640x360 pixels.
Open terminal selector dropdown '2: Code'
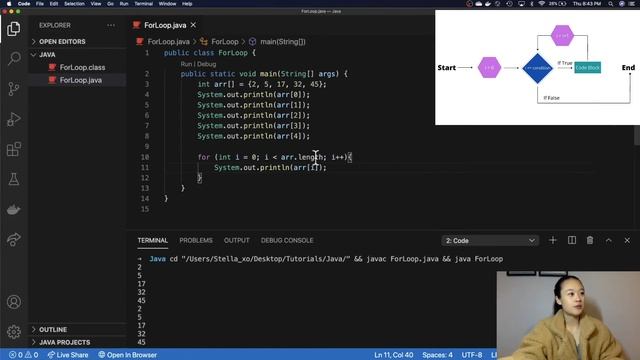click(x=490, y=240)
